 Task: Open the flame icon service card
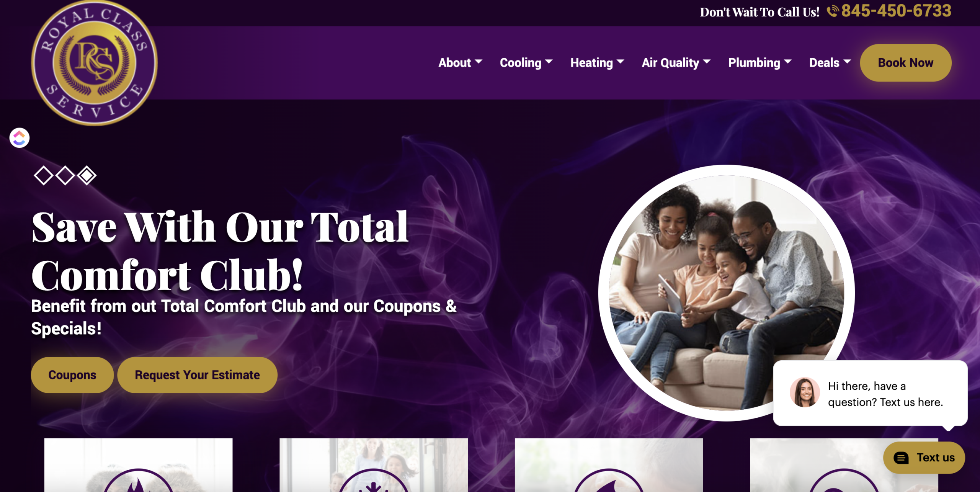[x=138, y=465]
